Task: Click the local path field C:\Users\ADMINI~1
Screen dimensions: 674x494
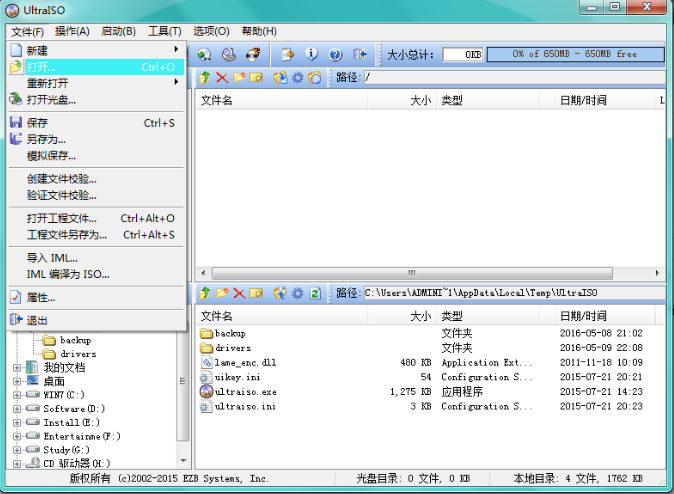Action: click(x=515, y=293)
